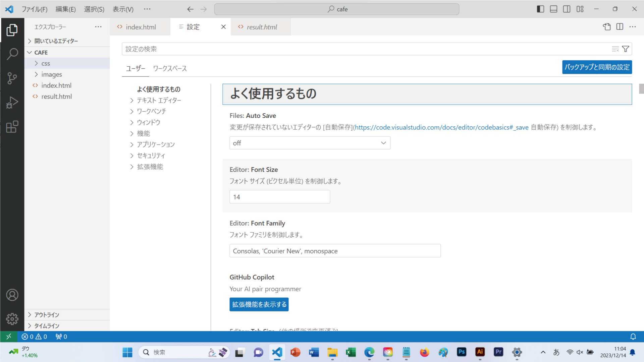Open the Files Auto Save dropdown
The height and width of the screenshot is (362, 644).
point(309,143)
